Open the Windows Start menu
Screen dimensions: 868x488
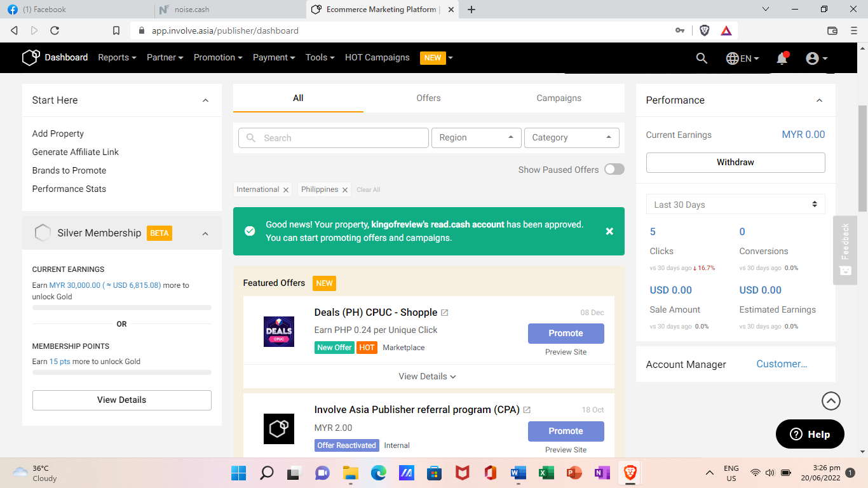pyautogui.click(x=238, y=473)
